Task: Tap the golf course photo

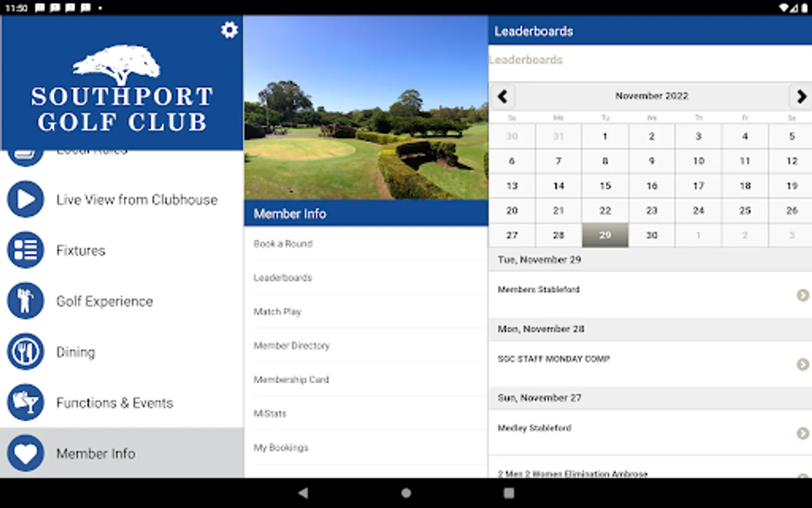Action: [x=366, y=107]
